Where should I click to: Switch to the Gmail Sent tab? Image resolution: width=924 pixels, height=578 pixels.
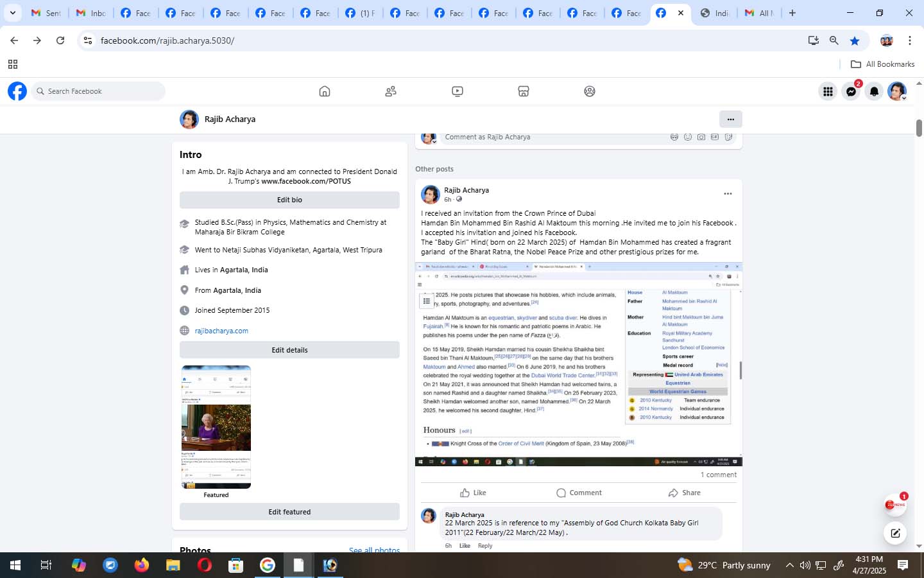point(46,13)
